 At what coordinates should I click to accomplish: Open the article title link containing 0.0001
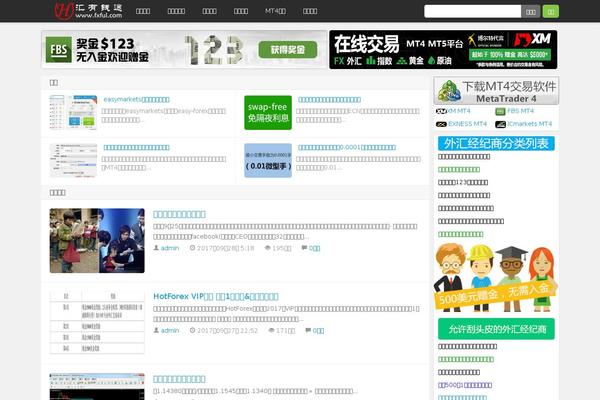click(x=347, y=147)
